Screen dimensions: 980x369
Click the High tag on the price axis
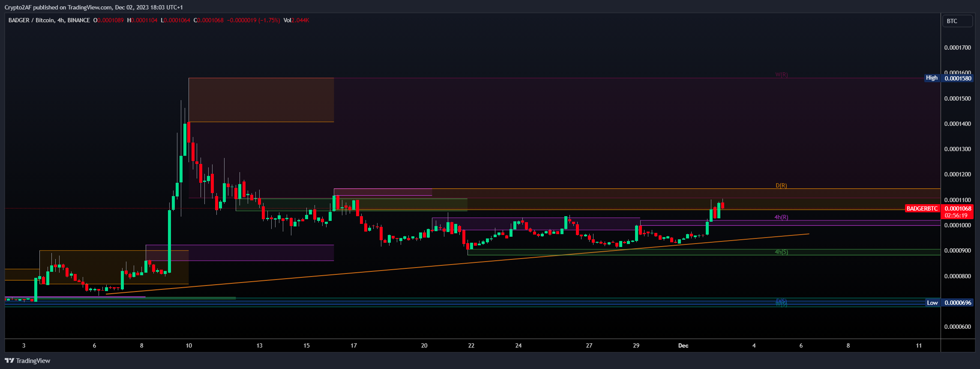932,78
